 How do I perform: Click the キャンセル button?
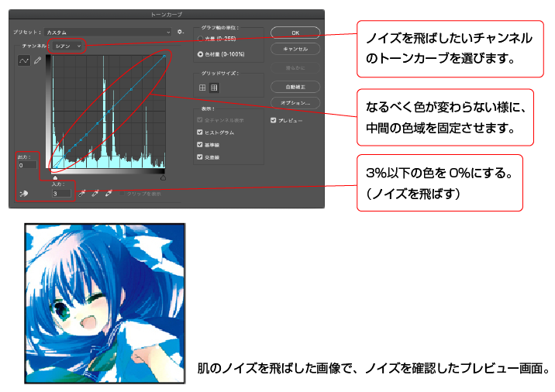point(295,49)
